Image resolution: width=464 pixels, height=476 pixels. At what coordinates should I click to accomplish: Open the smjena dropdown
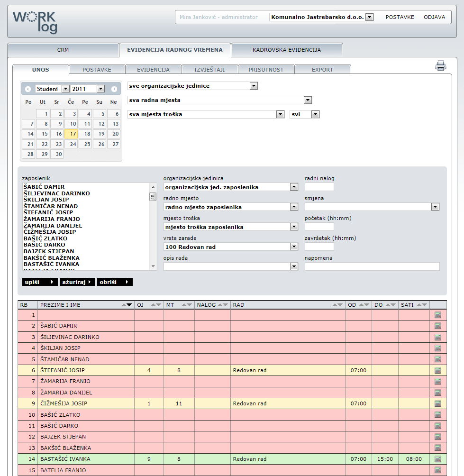pyautogui.click(x=435, y=207)
